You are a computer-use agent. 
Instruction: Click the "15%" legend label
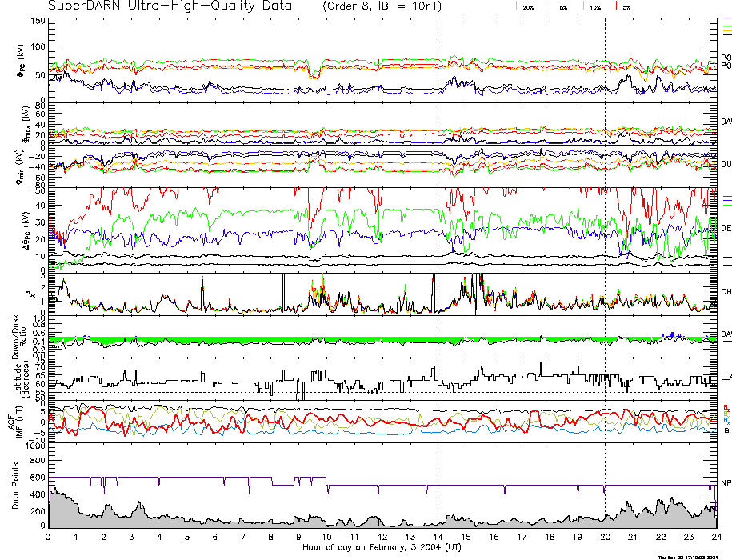point(562,7)
